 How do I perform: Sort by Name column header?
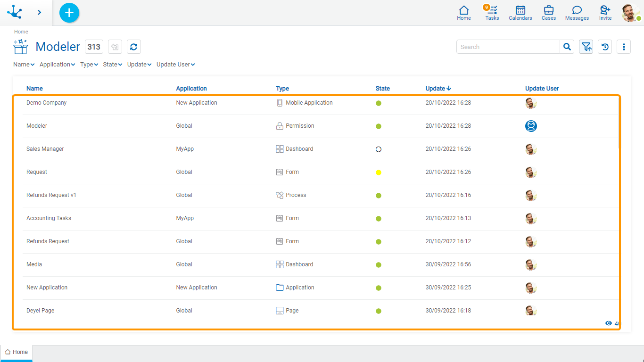[34, 89]
